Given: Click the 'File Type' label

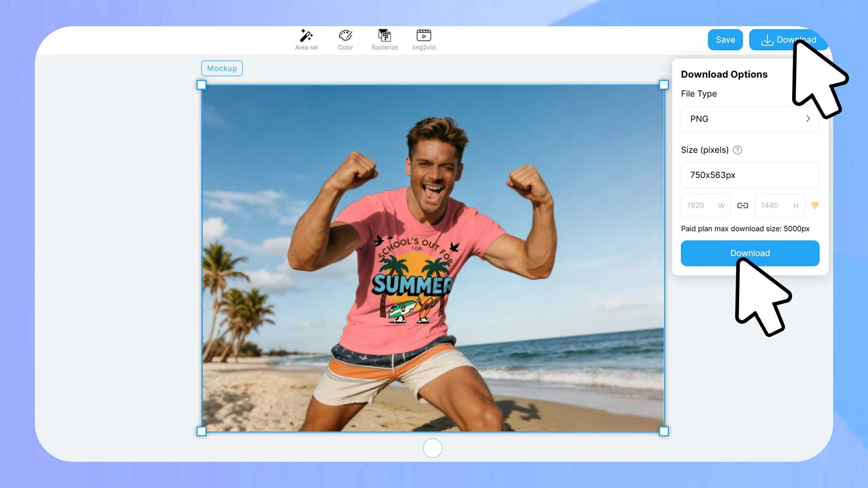Looking at the screenshot, I should [699, 94].
